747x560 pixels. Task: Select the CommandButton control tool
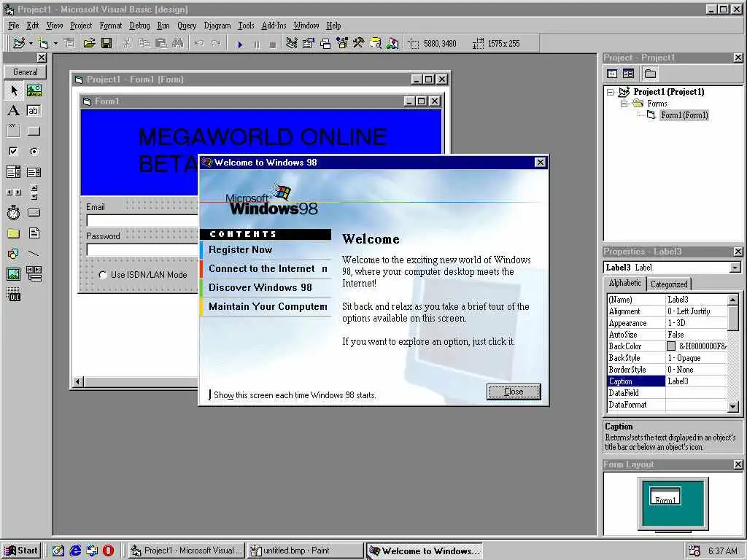pos(34,131)
